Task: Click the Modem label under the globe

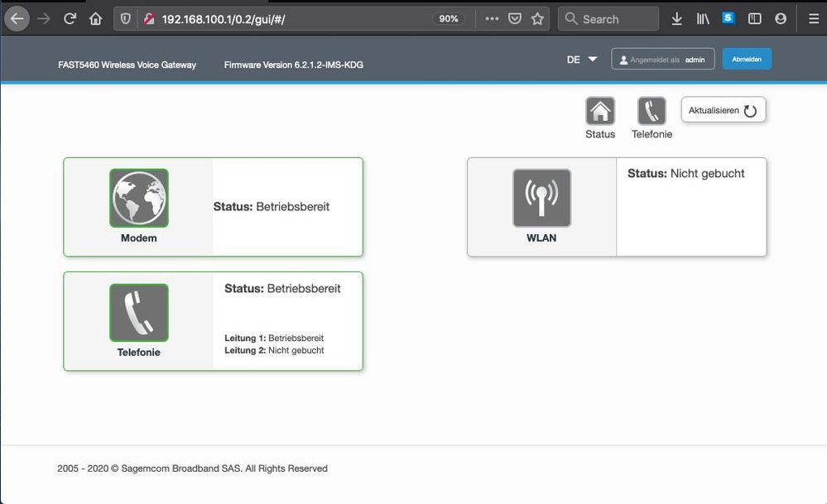Action: [x=139, y=238]
